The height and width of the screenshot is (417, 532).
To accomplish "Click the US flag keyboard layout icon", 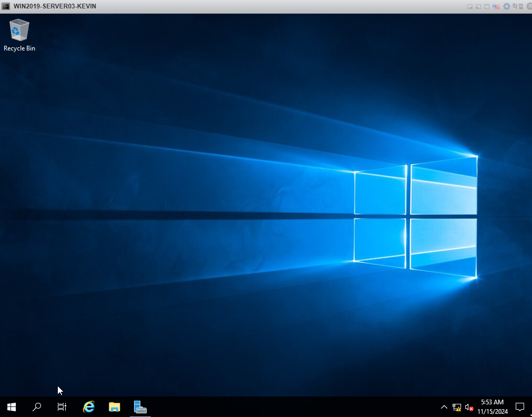I will (496, 6).
